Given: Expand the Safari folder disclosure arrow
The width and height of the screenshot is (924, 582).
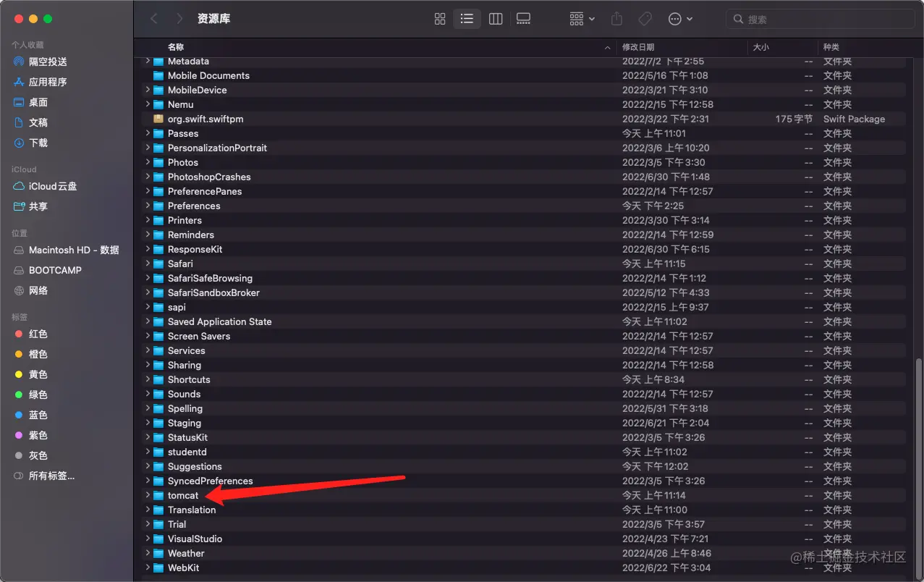Looking at the screenshot, I should (148, 263).
